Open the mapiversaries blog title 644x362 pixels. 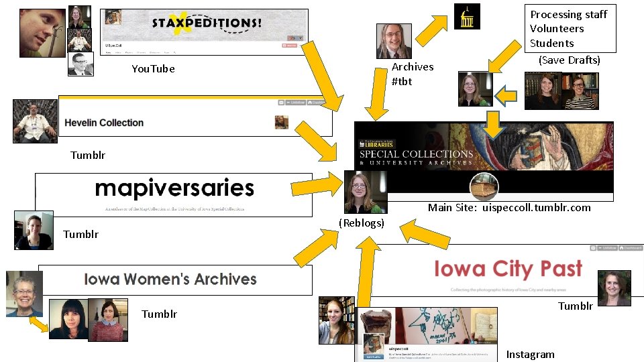click(174, 189)
